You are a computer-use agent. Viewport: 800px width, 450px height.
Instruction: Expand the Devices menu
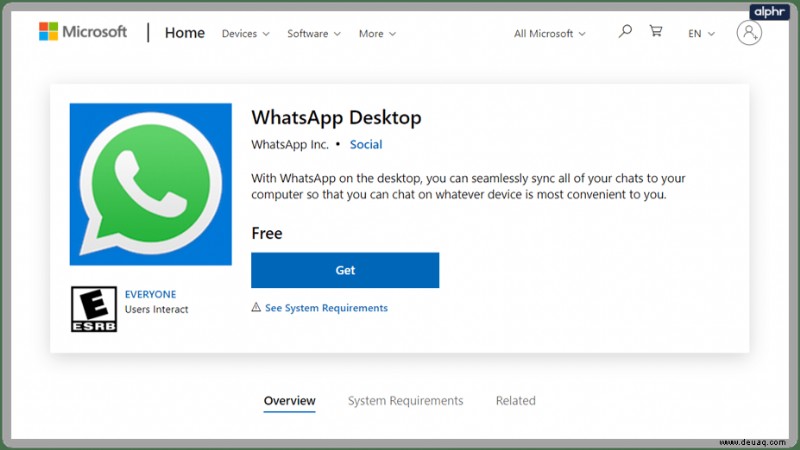(245, 34)
